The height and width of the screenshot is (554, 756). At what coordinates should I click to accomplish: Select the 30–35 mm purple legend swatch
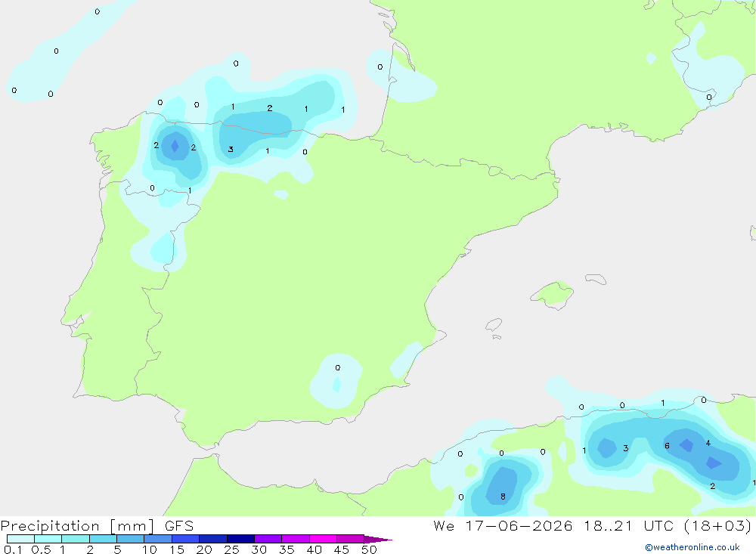coord(268,539)
